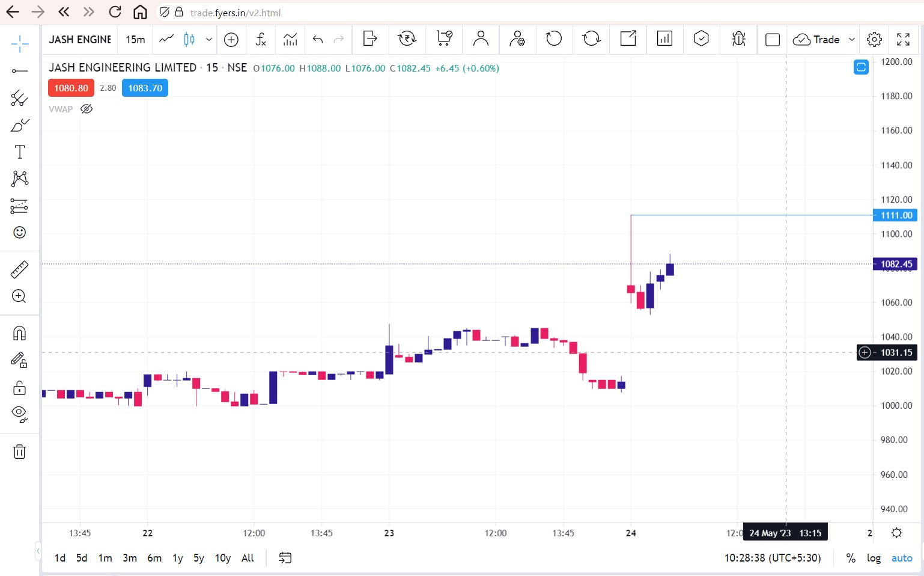Screen dimensions: 924x576
Task: Click the compare or add symbol plus
Action: pyautogui.click(x=231, y=40)
